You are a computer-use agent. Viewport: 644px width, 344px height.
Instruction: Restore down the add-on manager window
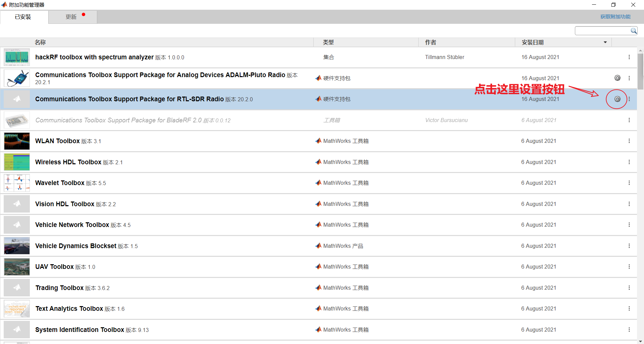[613, 5]
